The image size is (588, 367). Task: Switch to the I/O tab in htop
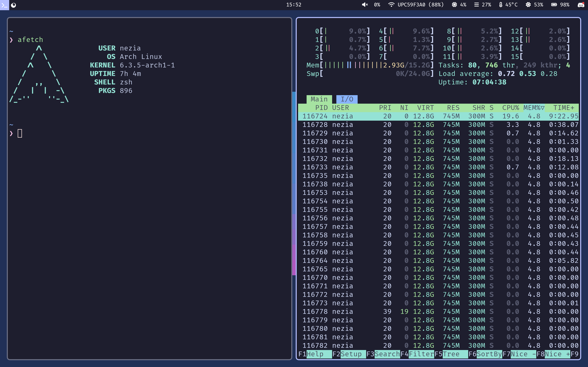pyautogui.click(x=347, y=99)
